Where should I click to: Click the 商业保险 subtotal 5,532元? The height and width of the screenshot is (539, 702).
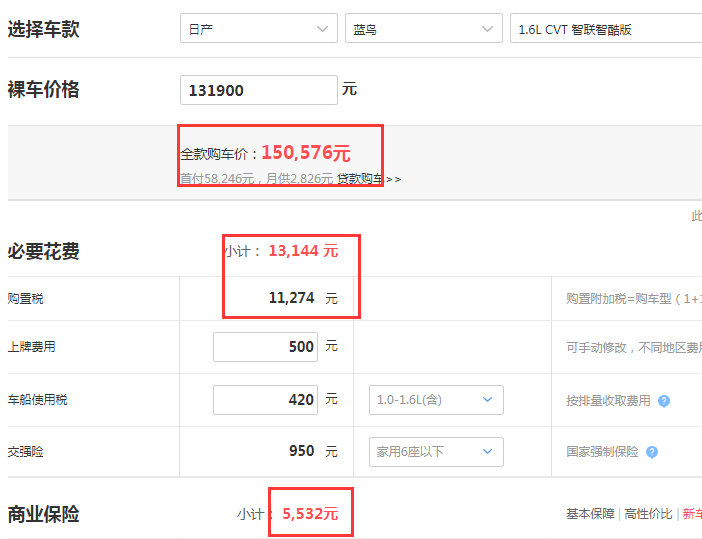(x=310, y=514)
